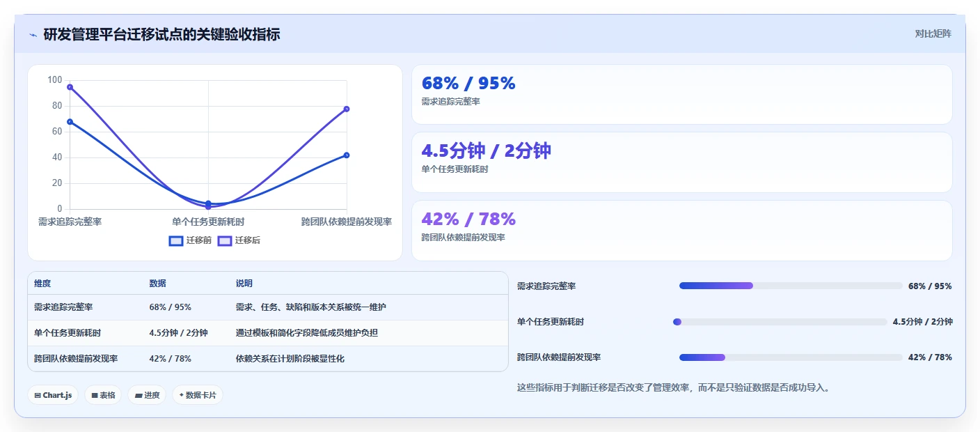Click the 通过模板和简化字段降低成员维护负担 table cell
This screenshot has height=432, width=980.
(x=307, y=333)
